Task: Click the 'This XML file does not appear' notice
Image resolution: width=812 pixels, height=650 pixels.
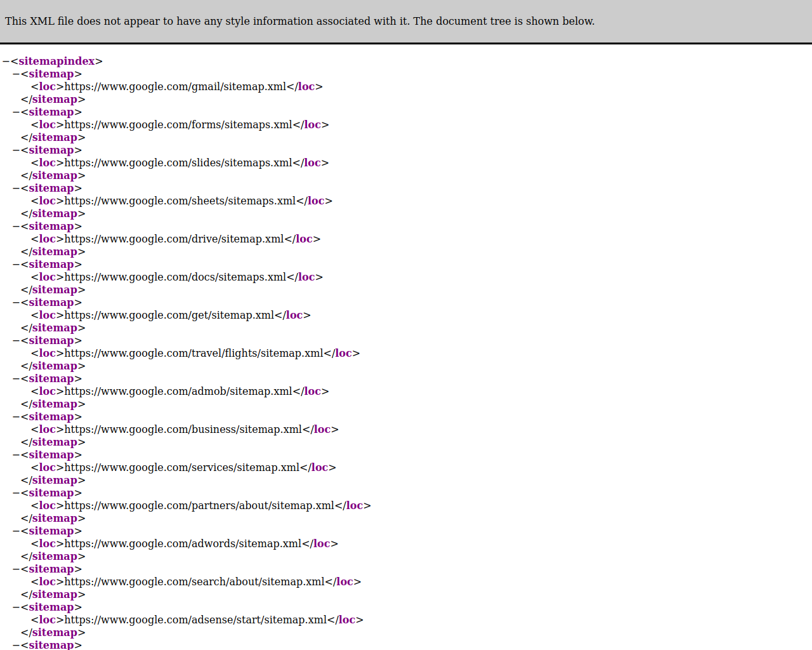Action: pos(300,22)
